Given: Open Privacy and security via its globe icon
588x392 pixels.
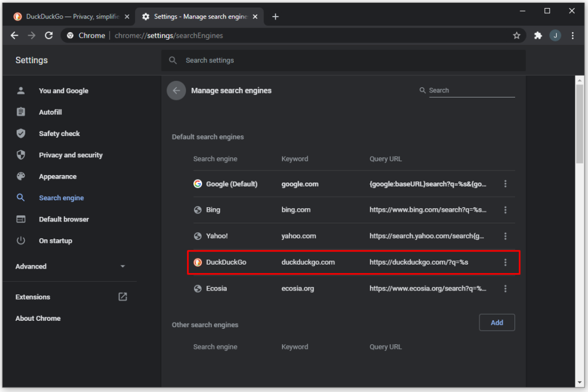Looking at the screenshot, I should (21, 154).
